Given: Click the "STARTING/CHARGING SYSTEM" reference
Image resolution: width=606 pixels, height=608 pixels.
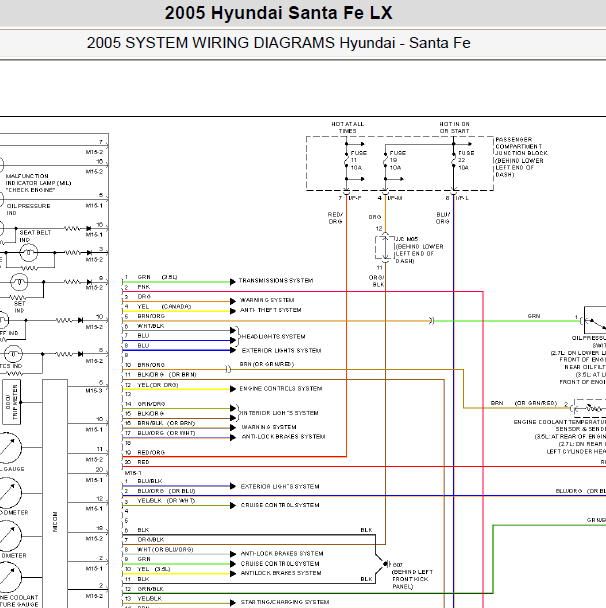Looking at the screenshot, I should click(x=285, y=602).
